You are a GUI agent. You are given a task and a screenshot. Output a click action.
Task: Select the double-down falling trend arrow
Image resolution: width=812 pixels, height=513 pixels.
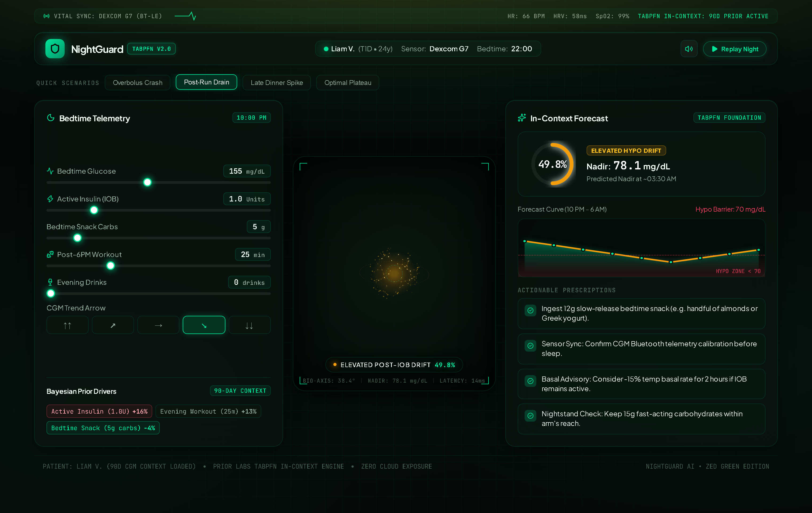click(249, 325)
